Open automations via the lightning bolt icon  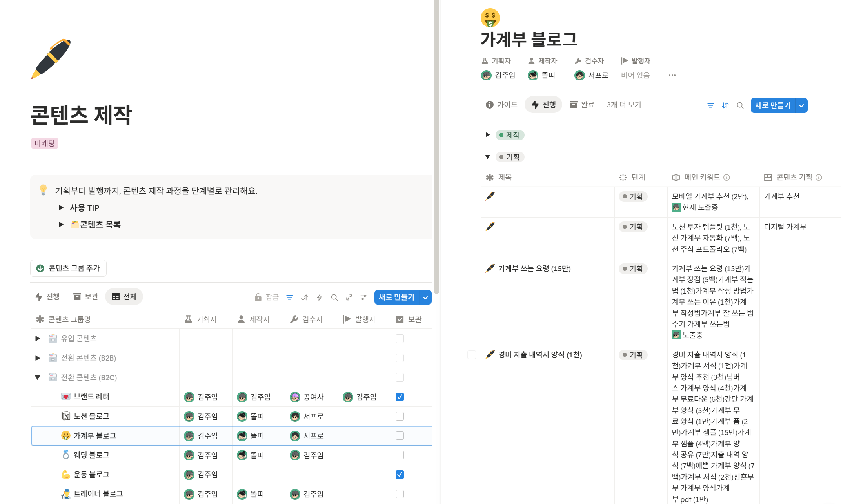(x=319, y=297)
